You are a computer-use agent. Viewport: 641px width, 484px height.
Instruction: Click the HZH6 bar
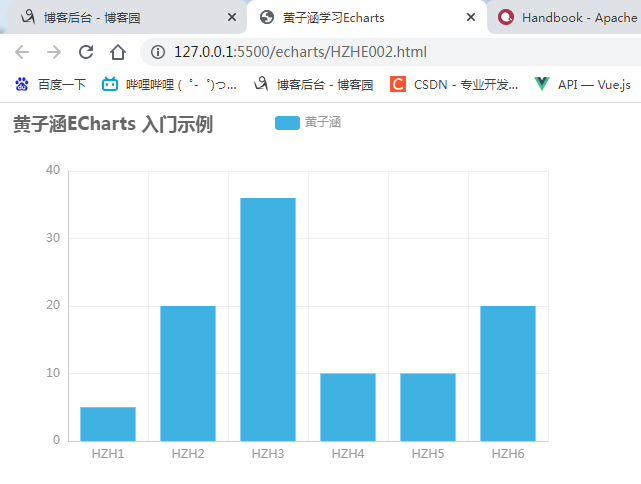508,374
